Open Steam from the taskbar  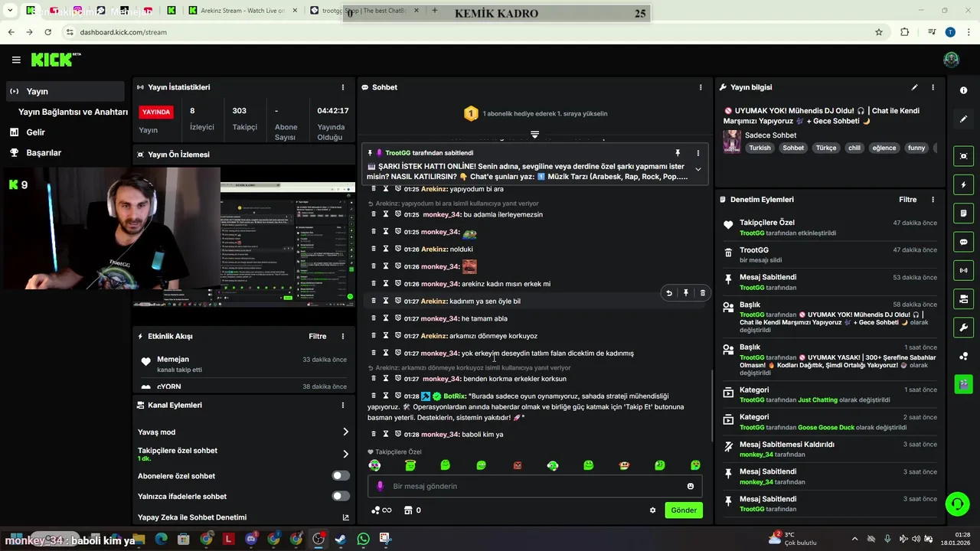[341, 540]
